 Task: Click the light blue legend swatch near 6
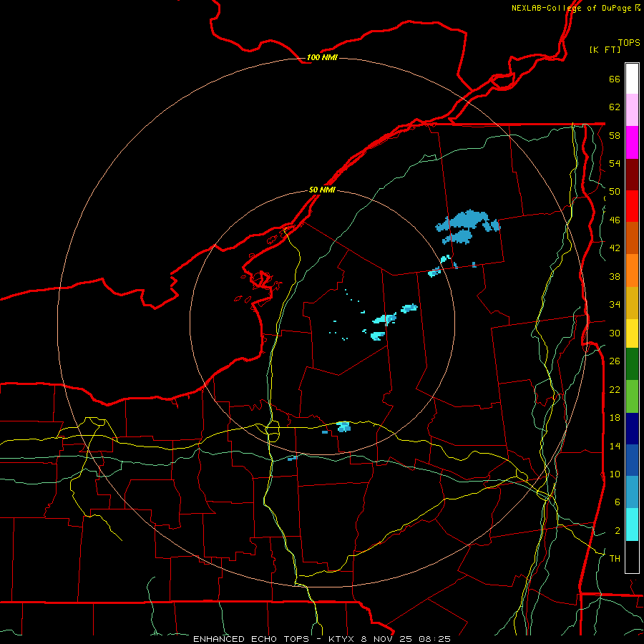632,492
